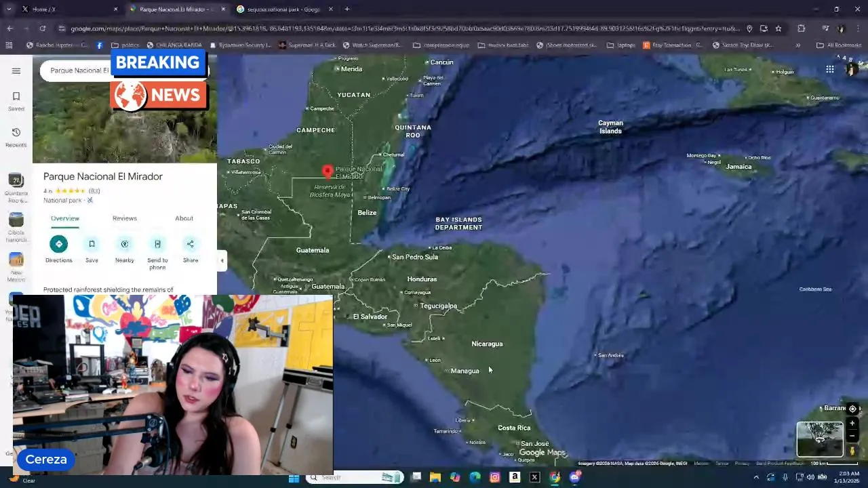Switch to the Overview tab
This screenshot has width=868, height=488.
tap(65, 218)
